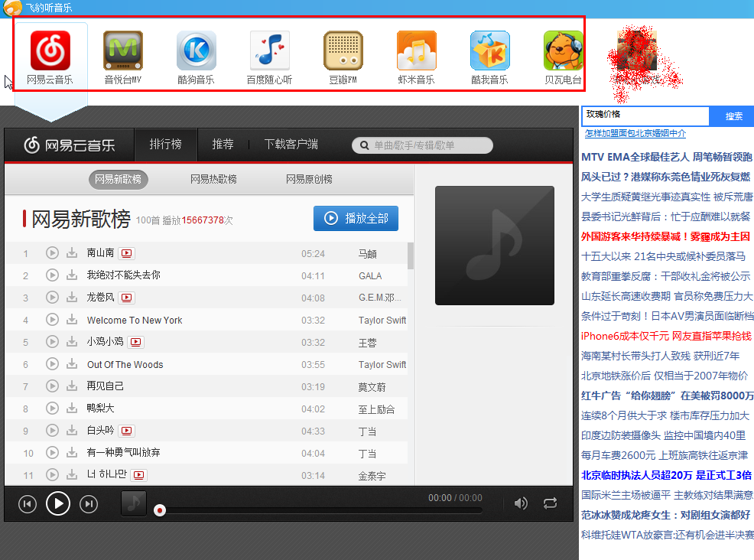The image size is (754, 560).
Task: Select the 网易原创榜 chart tab
Action: 309,180
